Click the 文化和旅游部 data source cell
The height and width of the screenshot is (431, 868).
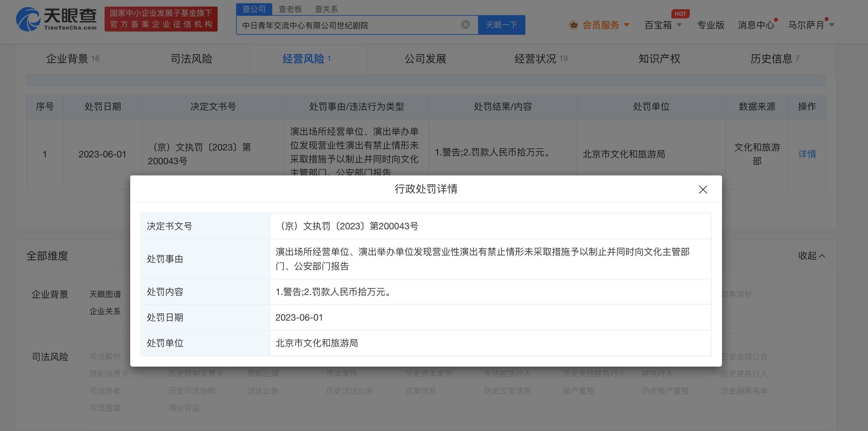(x=757, y=154)
